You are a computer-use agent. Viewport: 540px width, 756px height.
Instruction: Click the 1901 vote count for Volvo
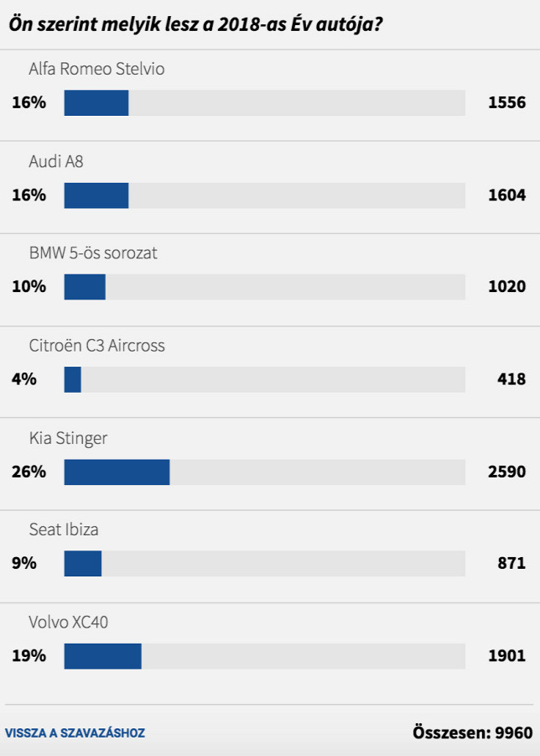(x=506, y=655)
